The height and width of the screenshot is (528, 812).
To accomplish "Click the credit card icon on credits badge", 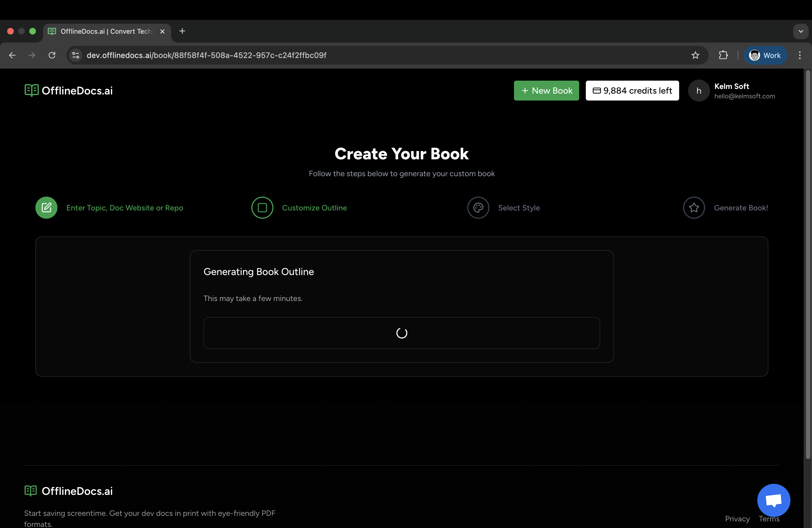I will (x=597, y=90).
